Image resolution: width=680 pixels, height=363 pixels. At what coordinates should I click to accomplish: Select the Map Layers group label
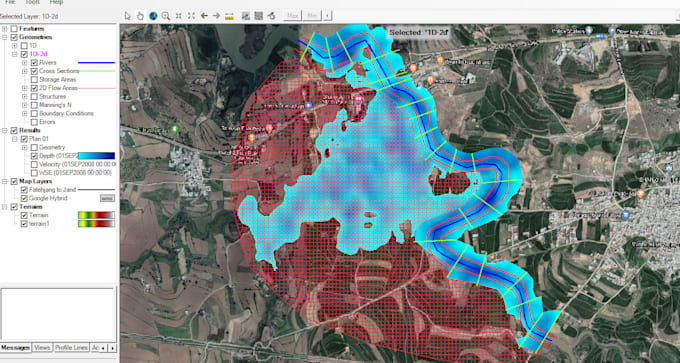click(36, 181)
